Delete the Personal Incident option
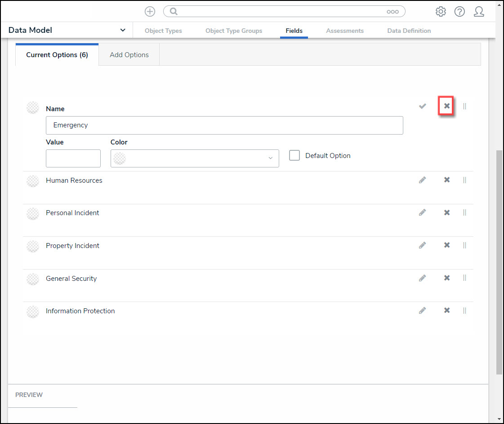This screenshot has width=504, height=424. [447, 212]
